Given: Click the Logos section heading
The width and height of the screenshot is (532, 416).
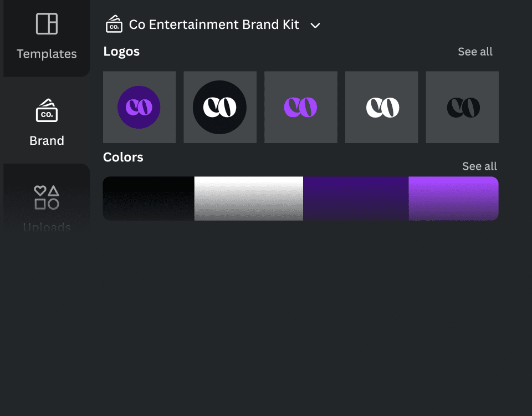Looking at the screenshot, I should pos(121,52).
